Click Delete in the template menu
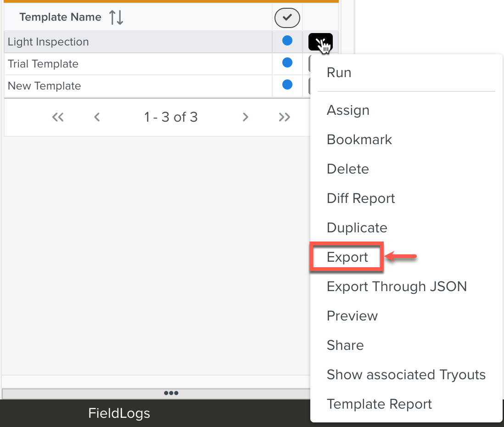Viewport: 504px width, 427px height. 348,169
